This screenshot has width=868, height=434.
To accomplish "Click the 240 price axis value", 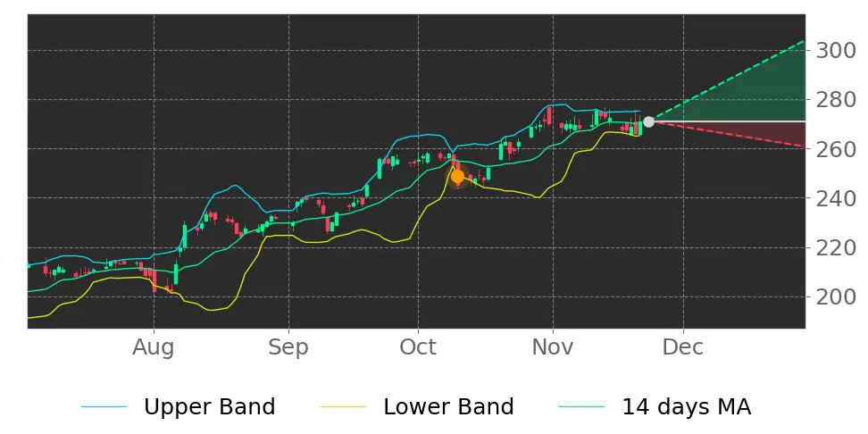I will (835, 198).
